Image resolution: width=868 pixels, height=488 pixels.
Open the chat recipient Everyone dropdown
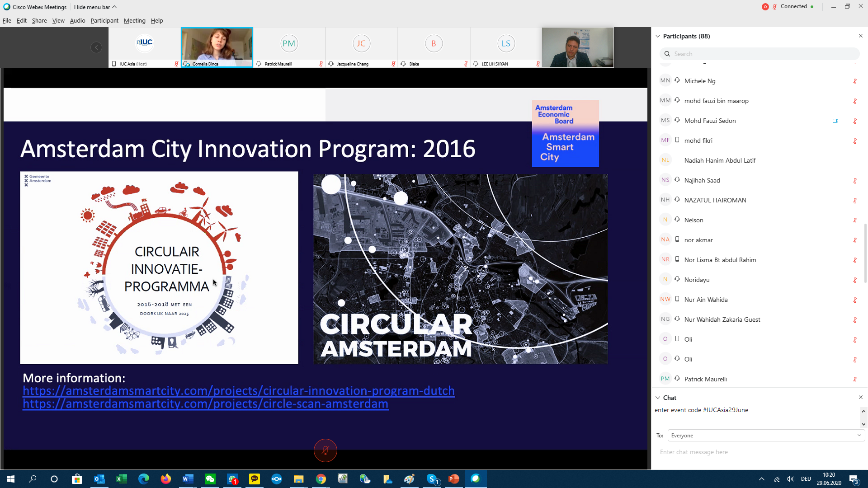[x=766, y=436]
